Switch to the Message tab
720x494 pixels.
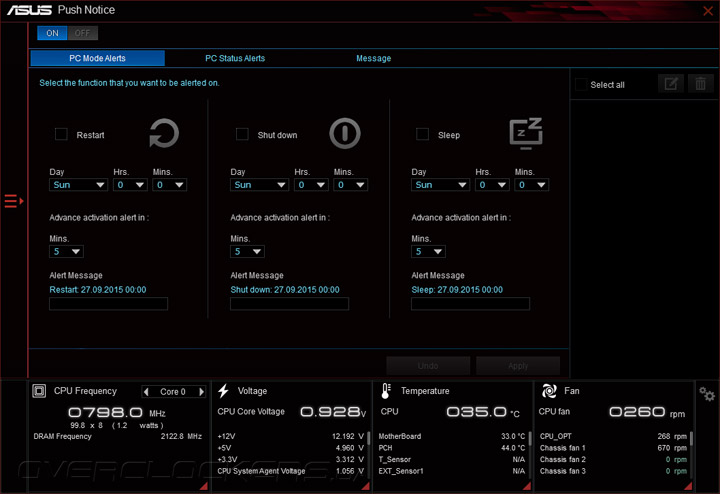pos(374,58)
